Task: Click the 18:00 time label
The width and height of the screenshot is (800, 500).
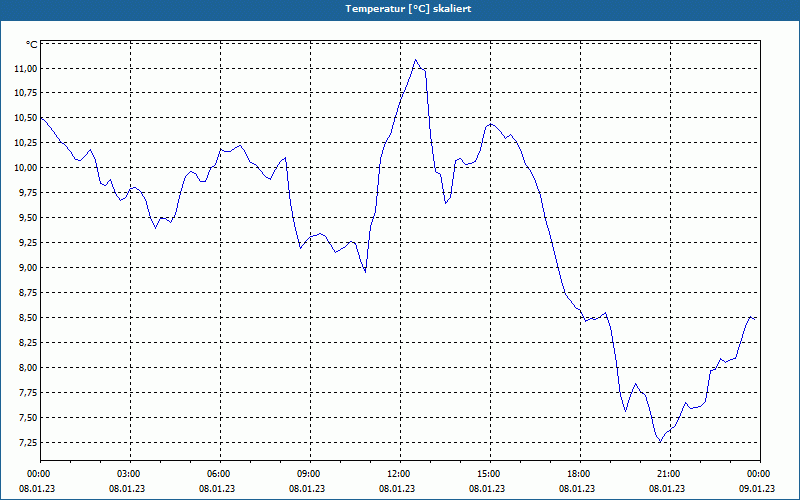Action: [x=581, y=474]
